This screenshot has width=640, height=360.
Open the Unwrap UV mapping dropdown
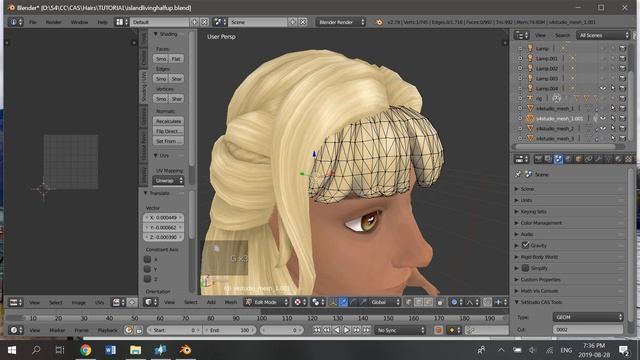(x=168, y=180)
